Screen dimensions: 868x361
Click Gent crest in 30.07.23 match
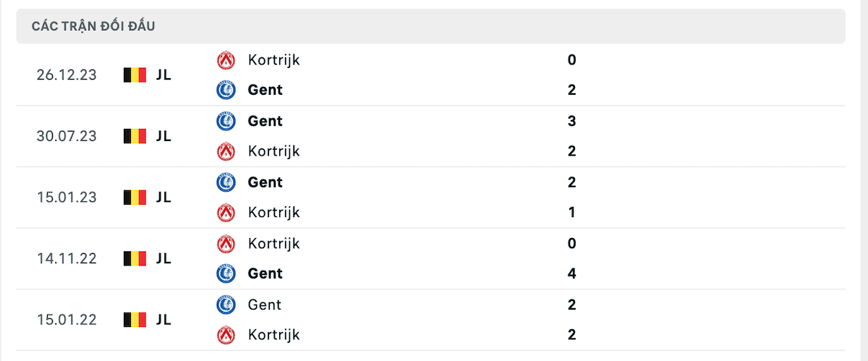pyautogui.click(x=226, y=122)
